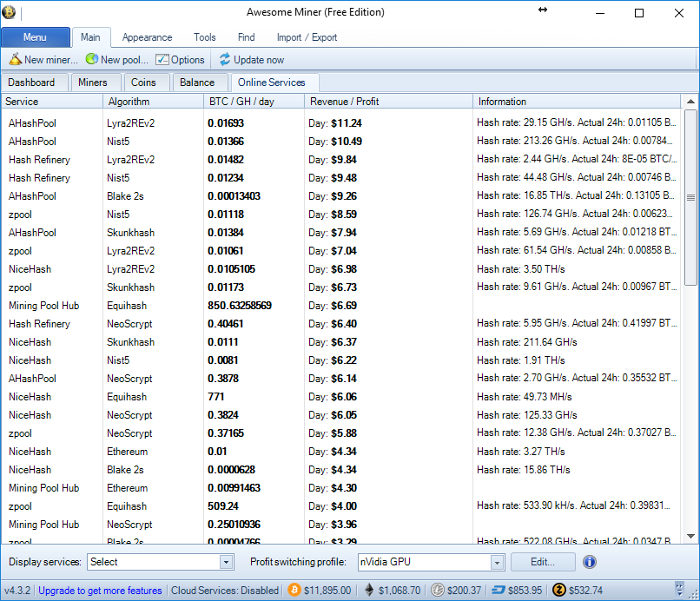This screenshot has width=700, height=601.
Task: Open the Menu ribbon button
Action: (x=36, y=37)
